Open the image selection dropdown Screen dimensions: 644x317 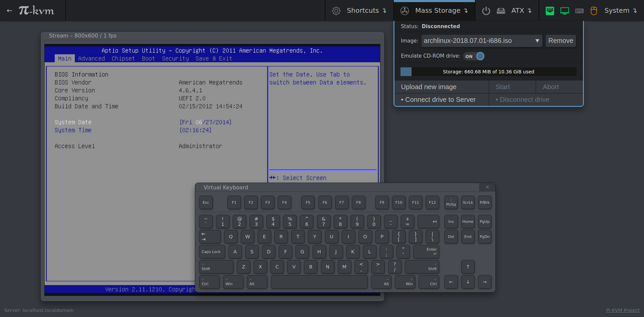click(481, 41)
